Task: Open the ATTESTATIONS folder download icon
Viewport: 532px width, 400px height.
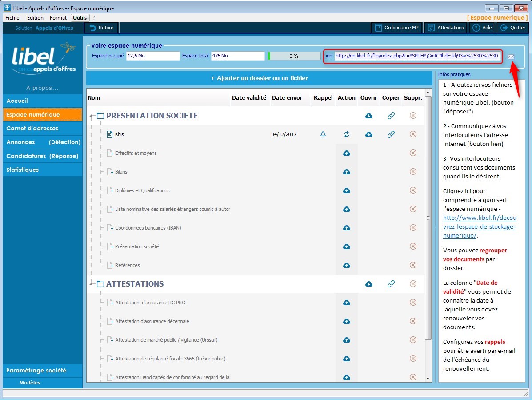Action: pos(369,284)
